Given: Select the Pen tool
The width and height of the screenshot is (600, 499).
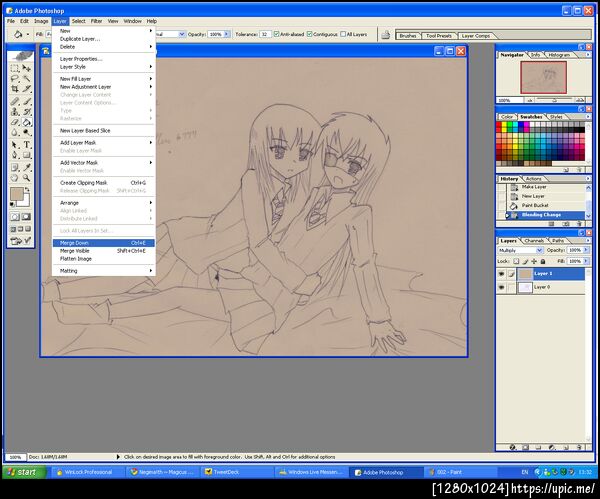Looking at the screenshot, I should [15, 155].
